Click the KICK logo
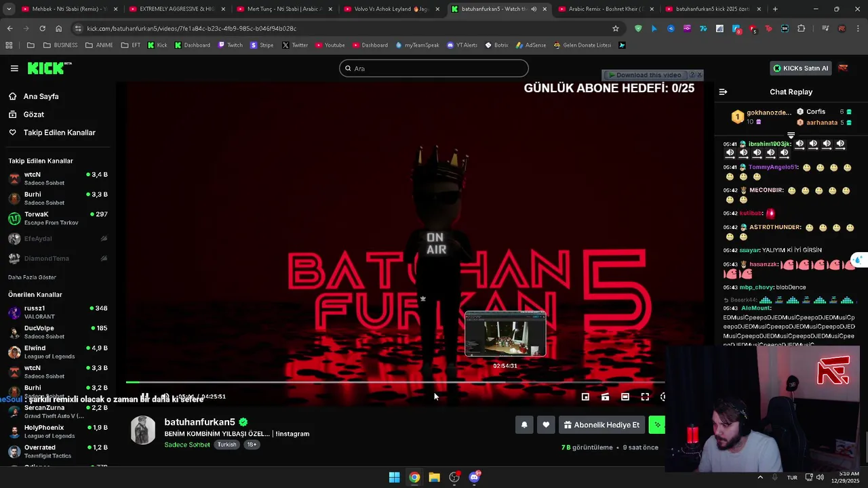Viewport: 868px width, 488px height. pyautogui.click(x=49, y=68)
